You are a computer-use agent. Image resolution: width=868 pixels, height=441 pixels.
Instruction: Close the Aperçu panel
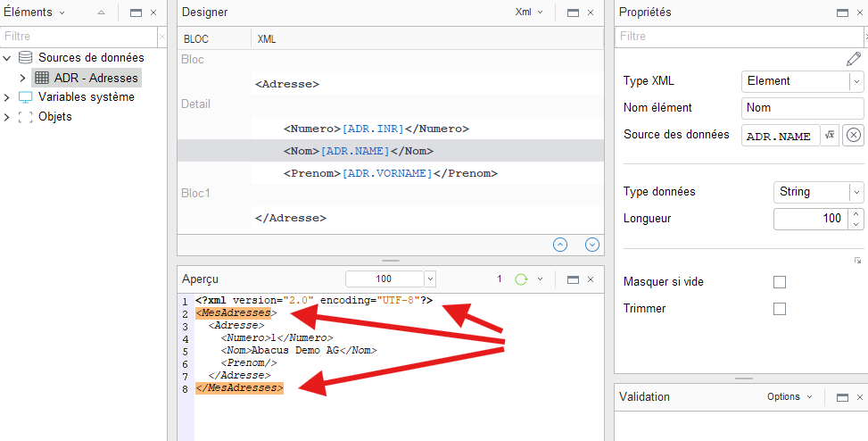tap(591, 279)
